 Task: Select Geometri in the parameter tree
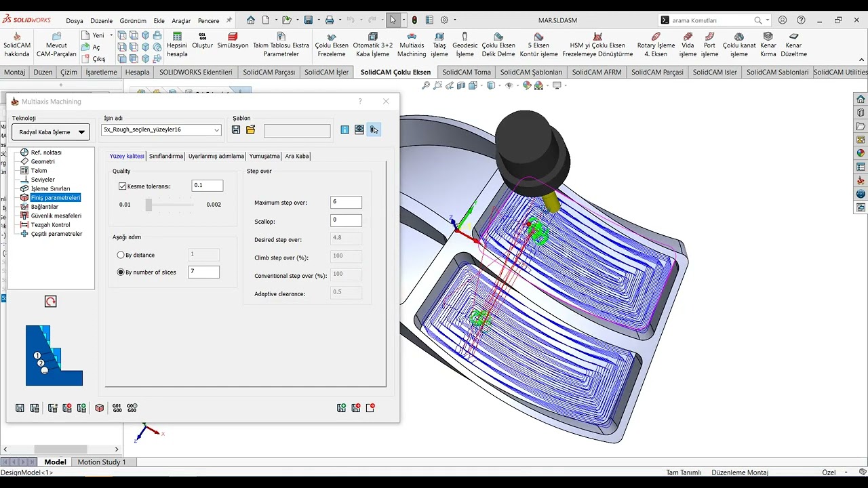tap(42, 161)
